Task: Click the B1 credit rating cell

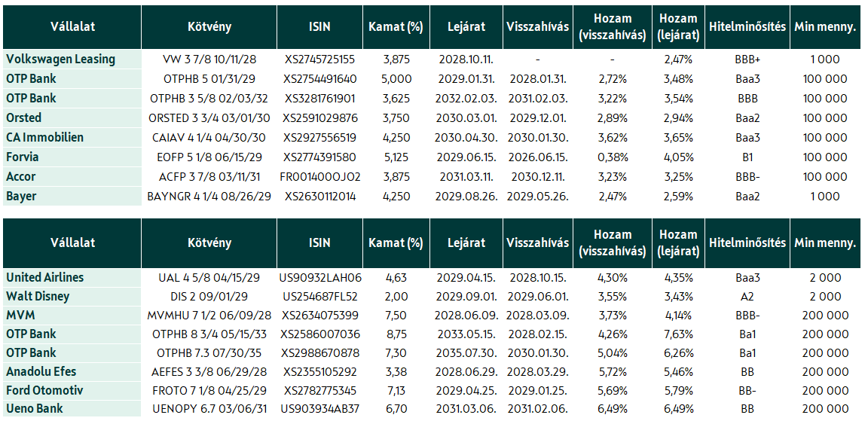Action: pos(747,157)
